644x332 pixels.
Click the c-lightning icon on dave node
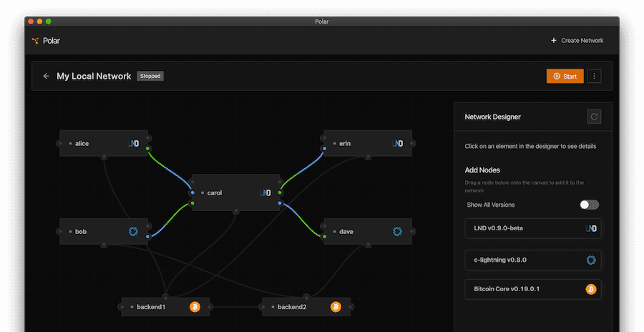[397, 231]
